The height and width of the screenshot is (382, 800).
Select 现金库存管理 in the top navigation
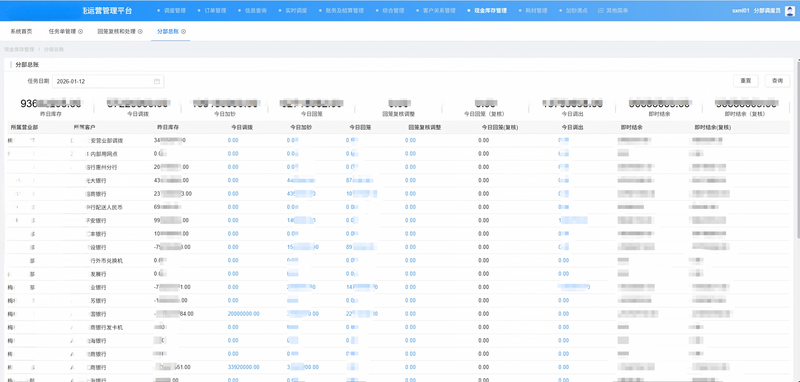[490, 10]
